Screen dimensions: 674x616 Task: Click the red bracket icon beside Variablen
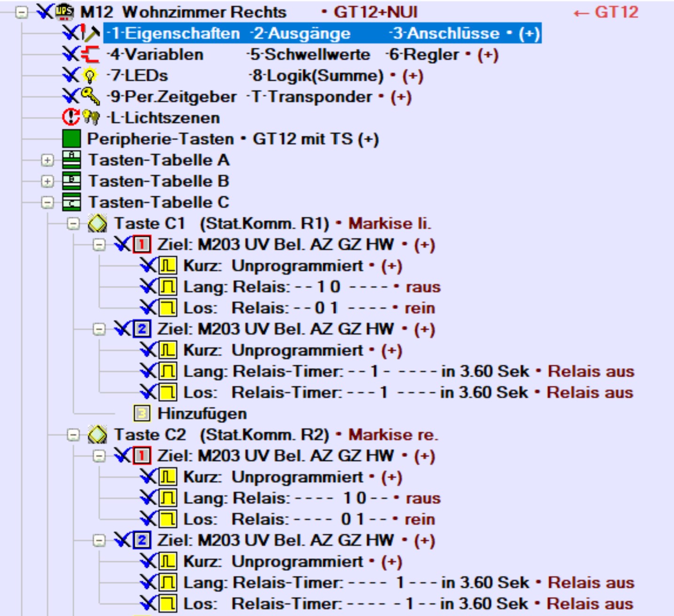(90, 54)
